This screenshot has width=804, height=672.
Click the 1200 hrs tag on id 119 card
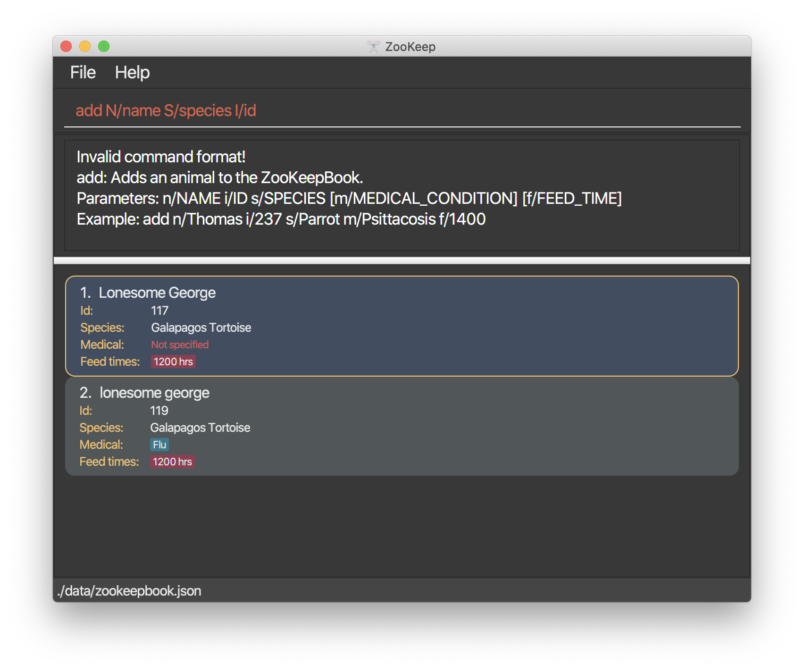click(172, 462)
